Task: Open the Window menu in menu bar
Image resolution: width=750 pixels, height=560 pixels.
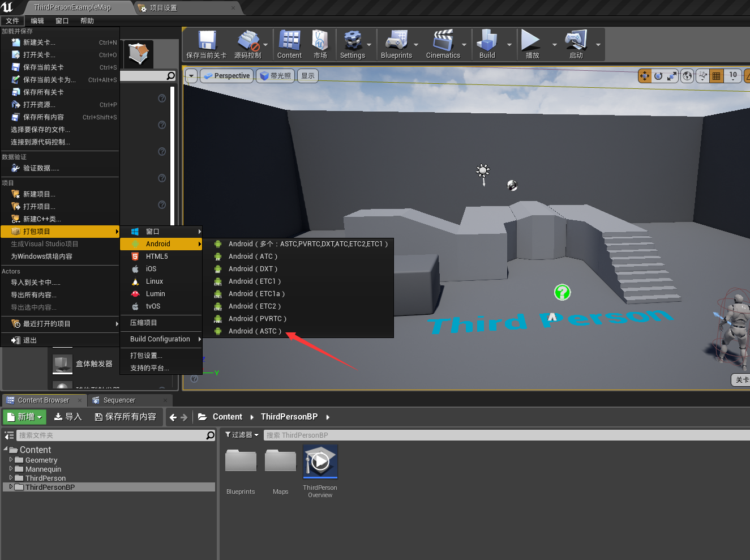Action: pyautogui.click(x=62, y=21)
